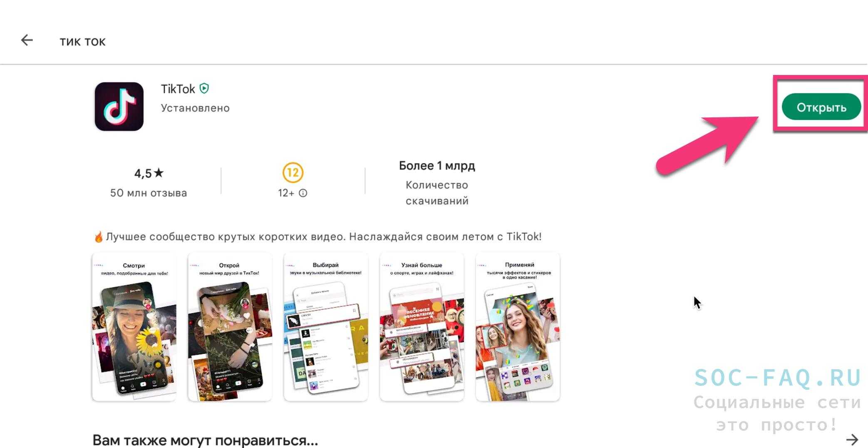Expand similar apps with the right arrow
This screenshot has width=868, height=448.
tap(852, 440)
